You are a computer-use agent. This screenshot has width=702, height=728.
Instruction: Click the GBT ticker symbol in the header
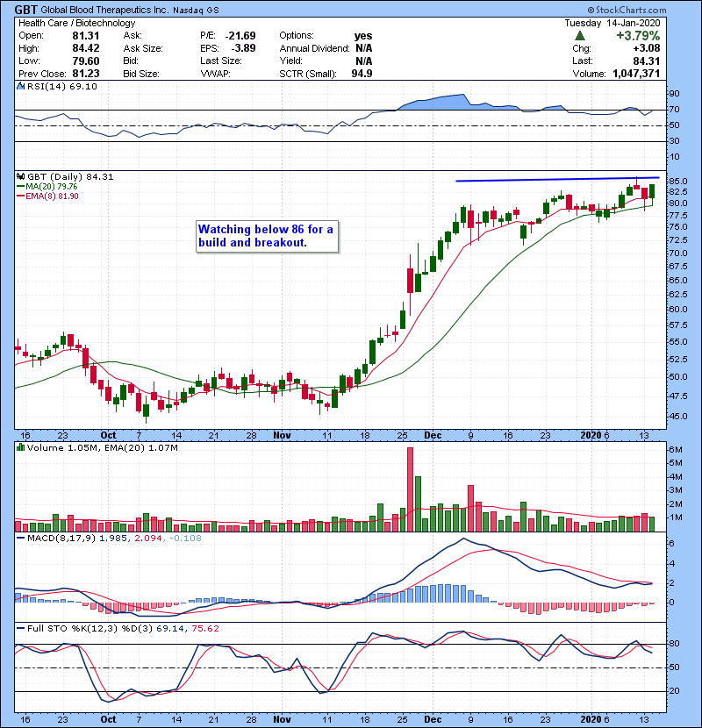point(26,10)
